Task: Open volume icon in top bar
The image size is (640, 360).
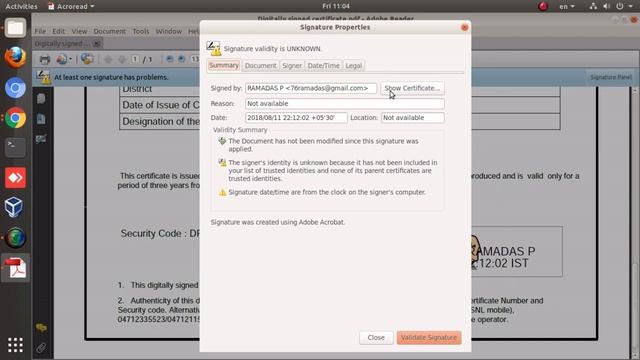Action: [x=607, y=6]
